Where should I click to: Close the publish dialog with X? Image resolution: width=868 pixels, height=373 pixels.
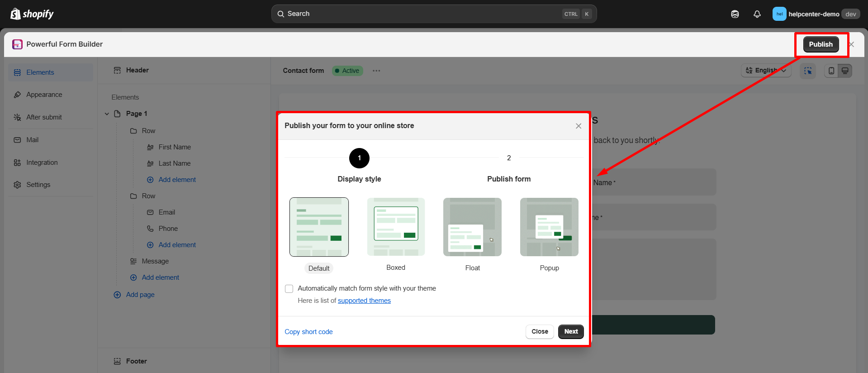click(x=579, y=126)
